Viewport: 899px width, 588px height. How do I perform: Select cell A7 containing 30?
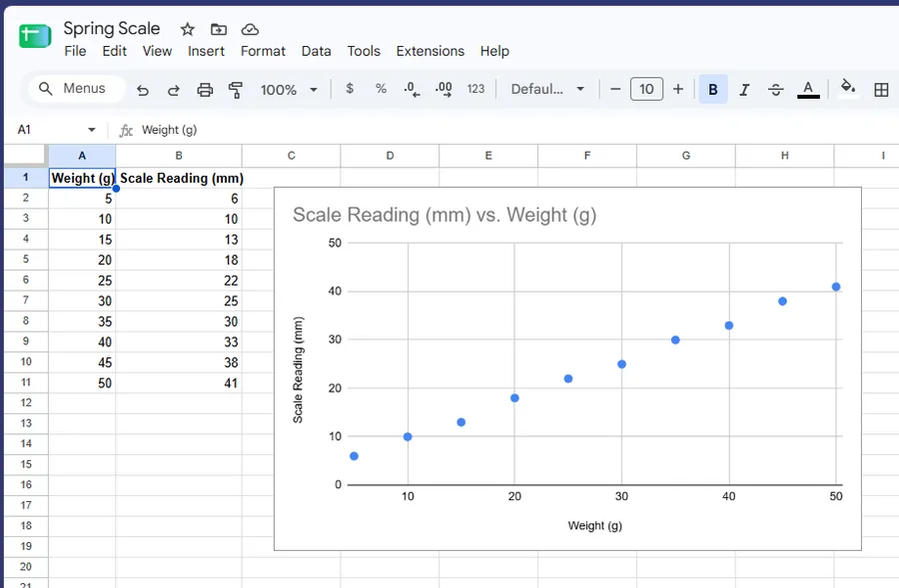[x=82, y=300]
